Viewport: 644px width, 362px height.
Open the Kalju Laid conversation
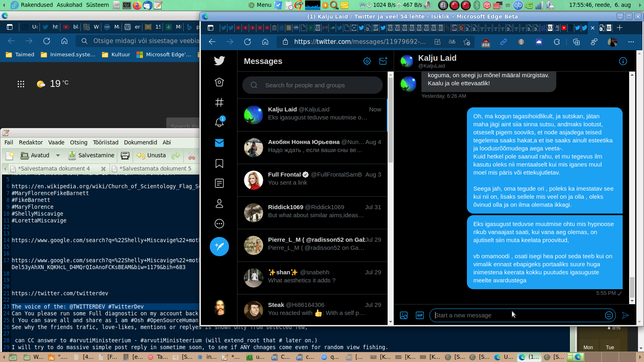(x=312, y=115)
